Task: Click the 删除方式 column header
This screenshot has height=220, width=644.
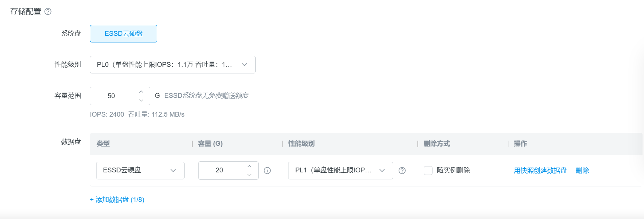Action: coord(437,144)
